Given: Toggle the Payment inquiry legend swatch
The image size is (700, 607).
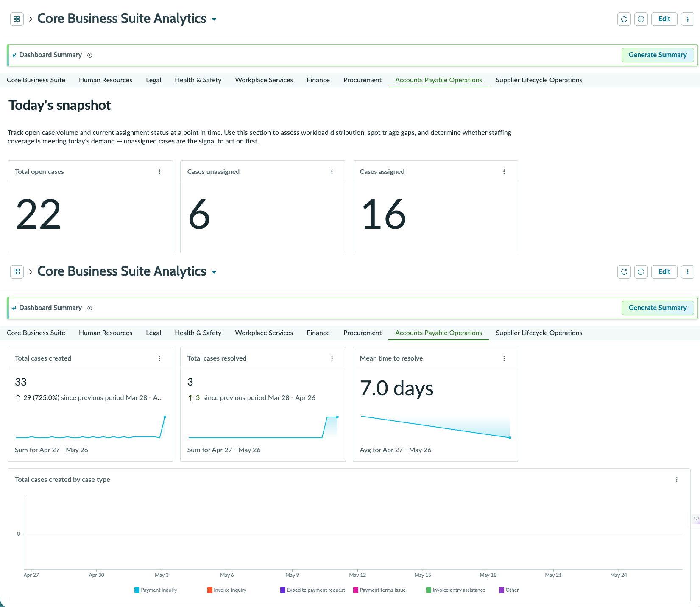Looking at the screenshot, I should (137, 590).
